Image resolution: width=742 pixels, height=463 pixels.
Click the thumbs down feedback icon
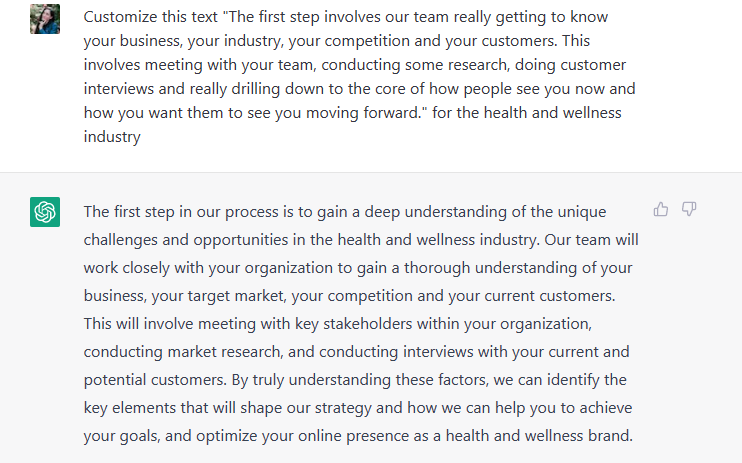(689, 209)
